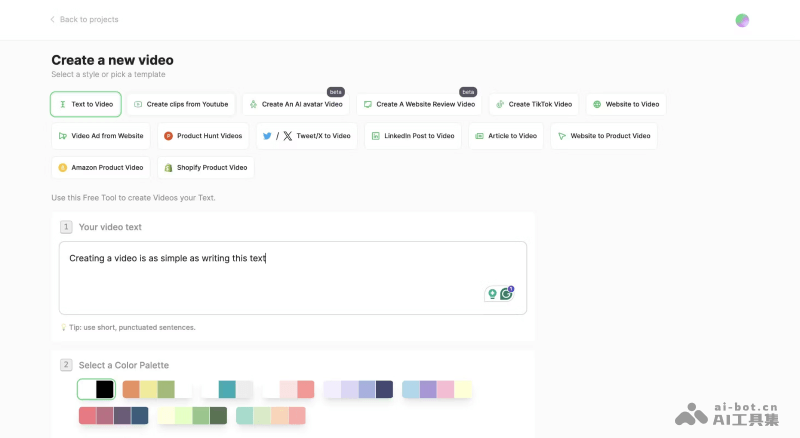800x438 pixels.
Task: Pick the Article to Video template
Action: click(x=505, y=136)
